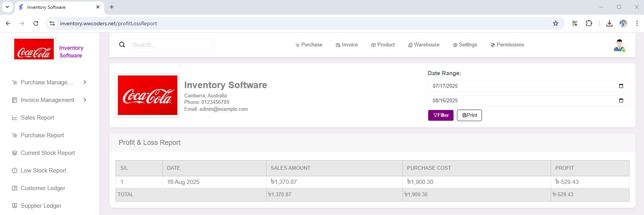Click the Coca-Cola logo in the sidebar

(34, 49)
